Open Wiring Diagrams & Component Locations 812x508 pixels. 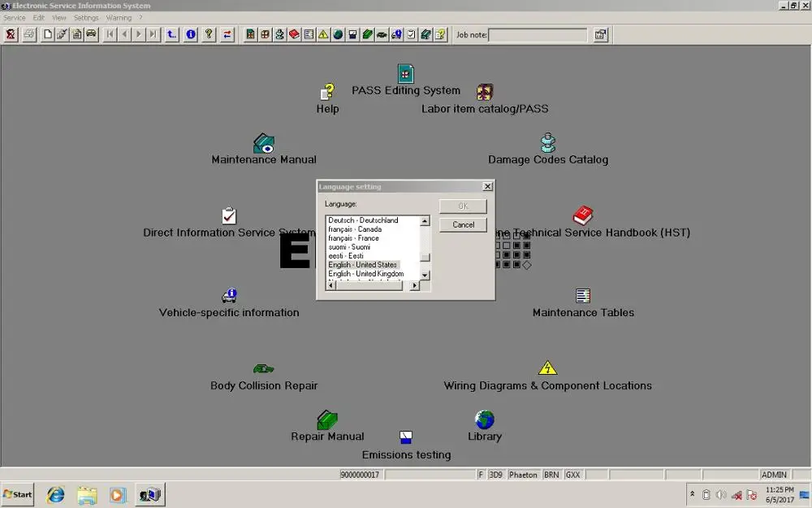[547, 377]
